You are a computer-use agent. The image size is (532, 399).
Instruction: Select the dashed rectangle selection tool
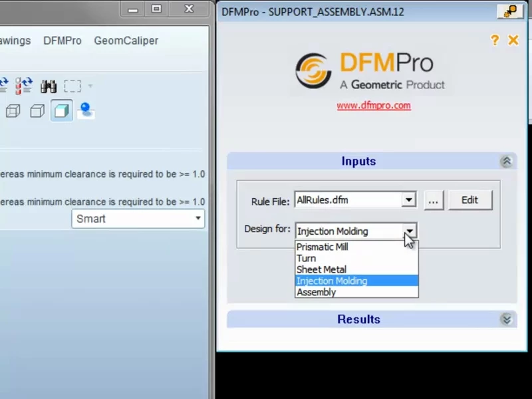72,86
